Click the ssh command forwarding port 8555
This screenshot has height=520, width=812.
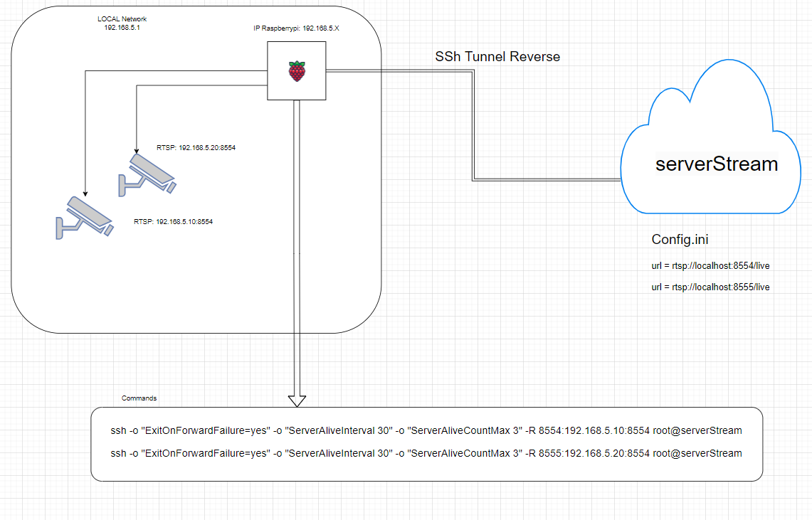(x=426, y=453)
